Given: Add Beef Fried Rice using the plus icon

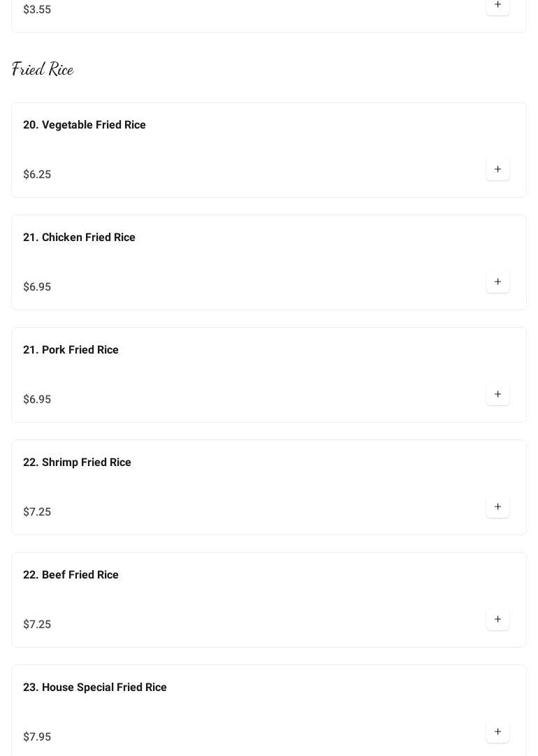Looking at the screenshot, I should [x=497, y=619].
